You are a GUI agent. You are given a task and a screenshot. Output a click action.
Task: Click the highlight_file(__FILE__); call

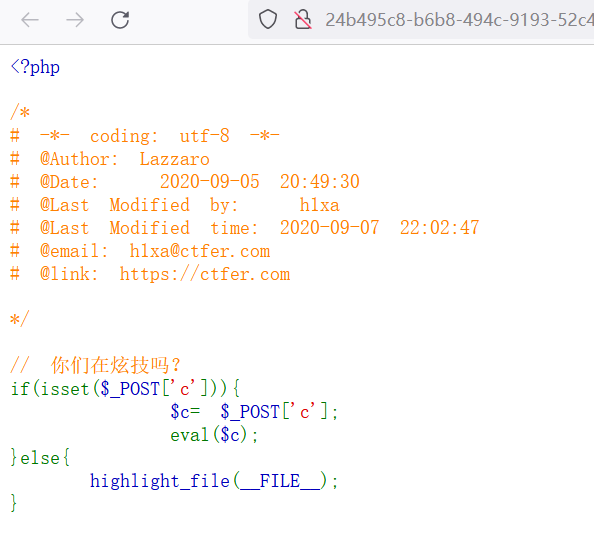[214, 481]
